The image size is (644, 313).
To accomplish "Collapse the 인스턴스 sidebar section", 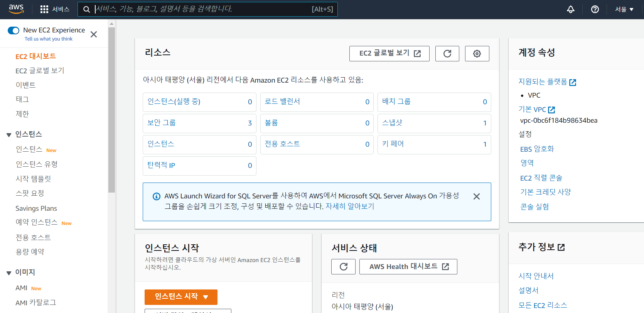I will tap(8, 135).
